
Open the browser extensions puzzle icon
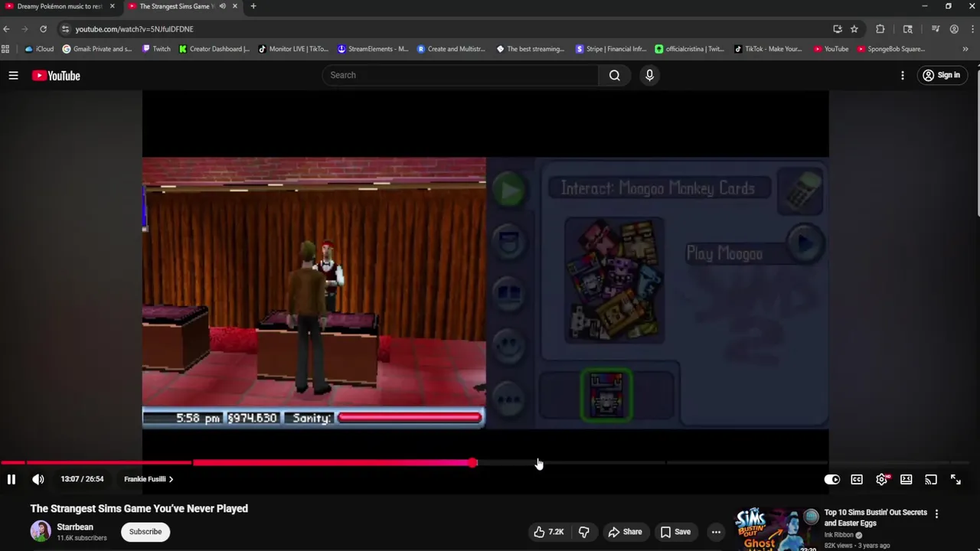click(880, 29)
